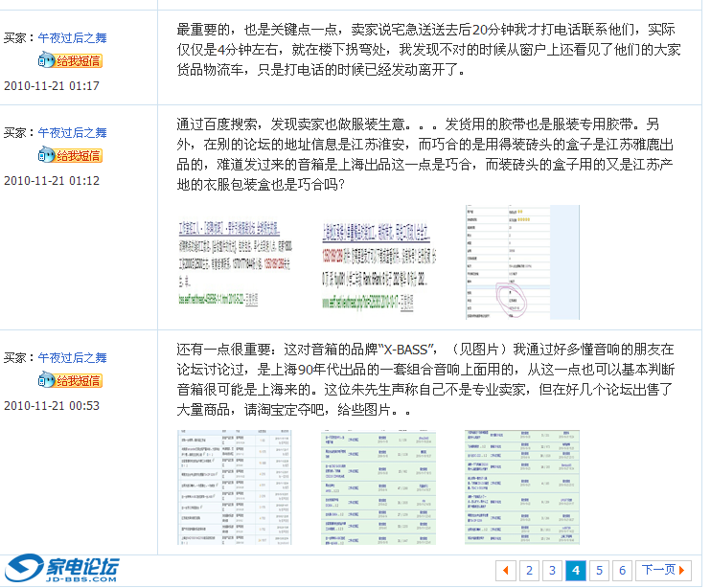The image size is (711, 588).
Task: Open last green forum listing thumbnail
Action: pyautogui.click(x=522, y=487)
